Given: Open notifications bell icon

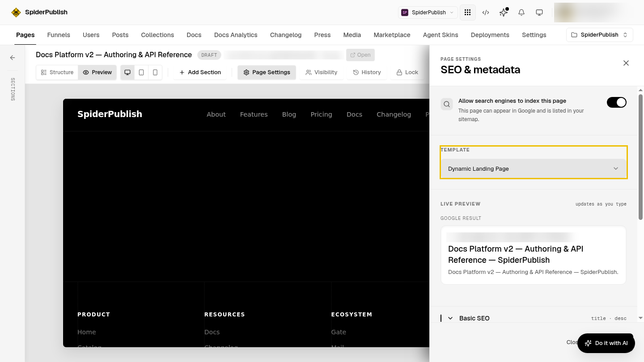Looking at the screenshot, I should click(x=521, y=13).
